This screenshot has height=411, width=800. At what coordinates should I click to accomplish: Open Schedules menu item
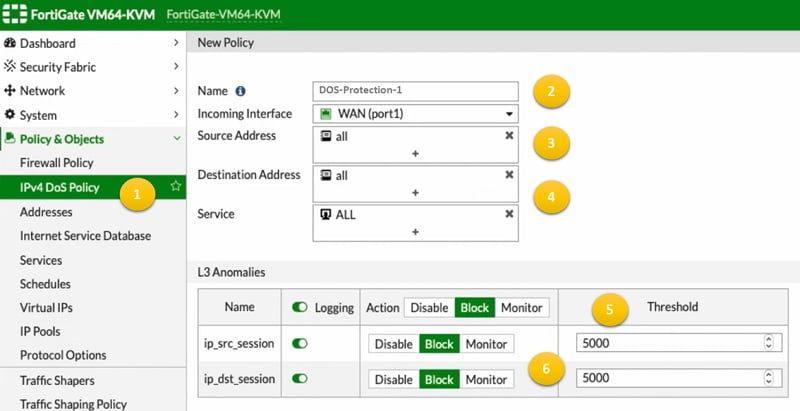(45, 284)
